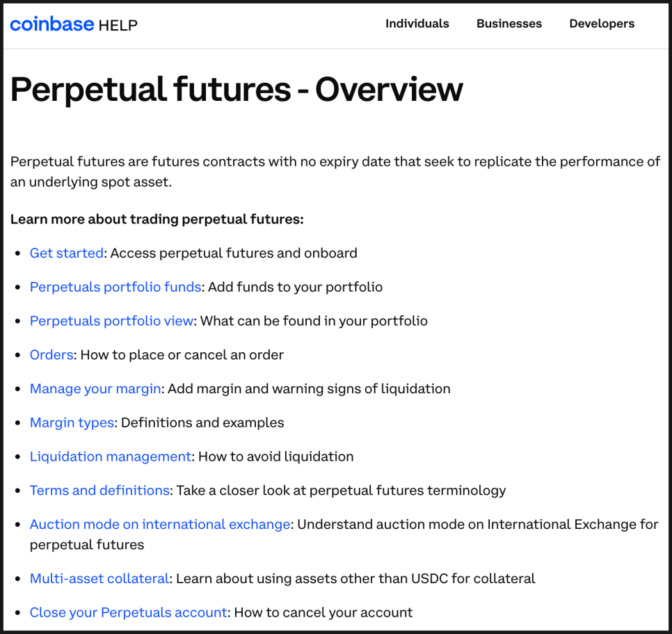Image resolution: width=672 pixels, height=634 pixels.
Task: Open the Developers menu
Action: (x=602, y=24)
